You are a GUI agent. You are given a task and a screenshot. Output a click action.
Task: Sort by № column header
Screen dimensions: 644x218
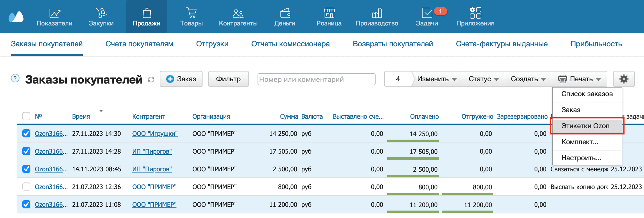(x=38, y=116)
